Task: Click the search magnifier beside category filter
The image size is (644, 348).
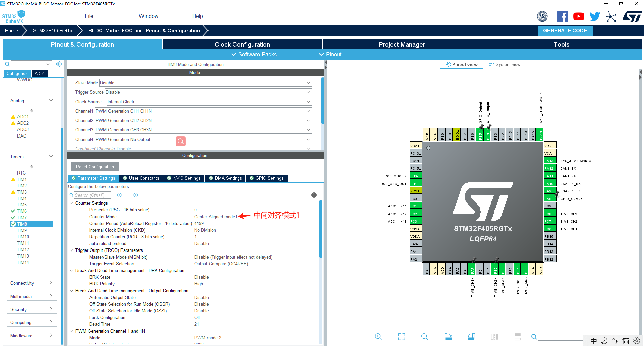Action: (7, 64)
